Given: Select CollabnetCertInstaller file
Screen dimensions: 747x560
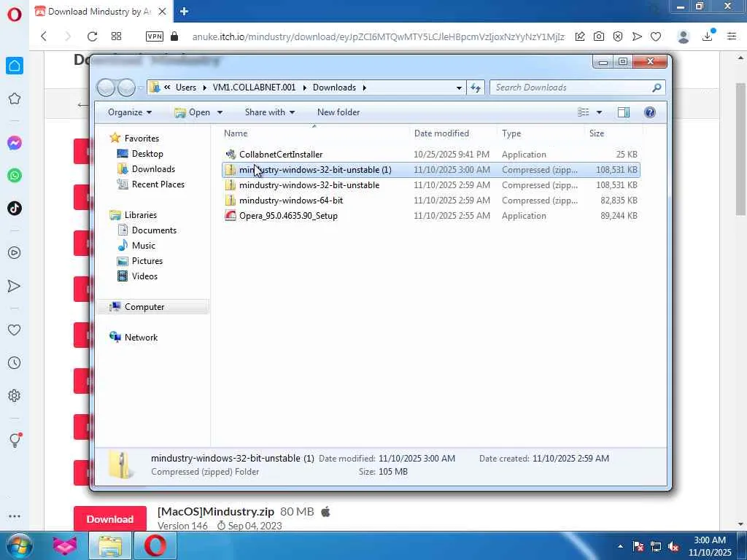Looking at the screenshot, I should [430, 155].
